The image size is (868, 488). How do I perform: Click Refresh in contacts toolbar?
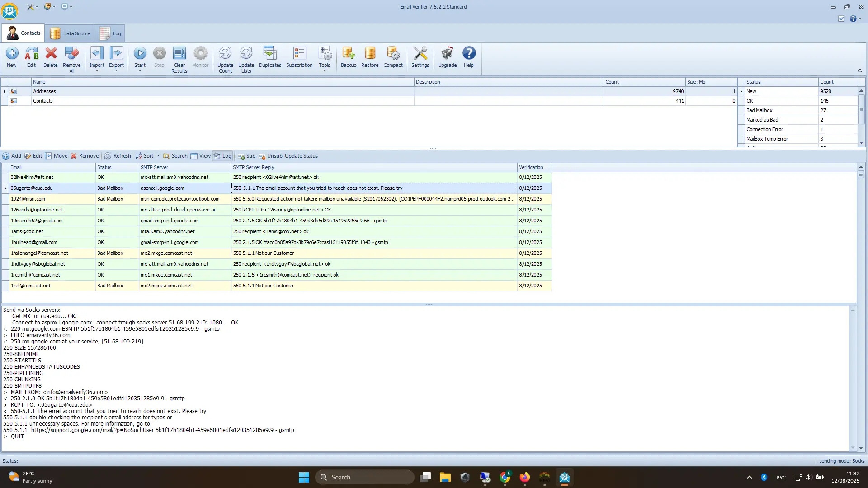pyautogui.click(x=118, y=156)
